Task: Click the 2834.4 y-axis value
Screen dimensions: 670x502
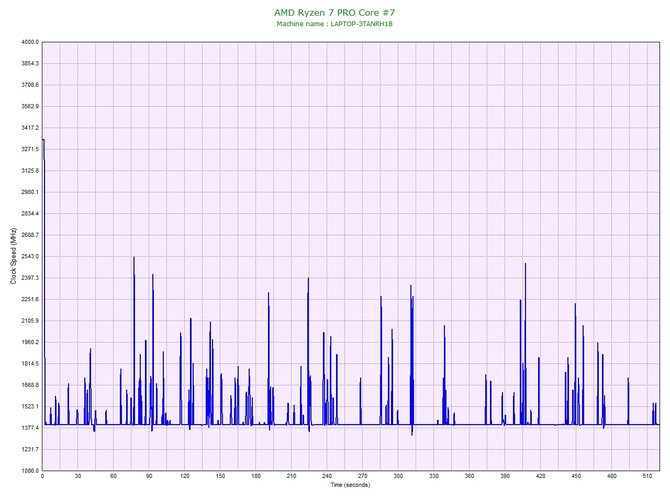Action: click(x=30, y=213)
